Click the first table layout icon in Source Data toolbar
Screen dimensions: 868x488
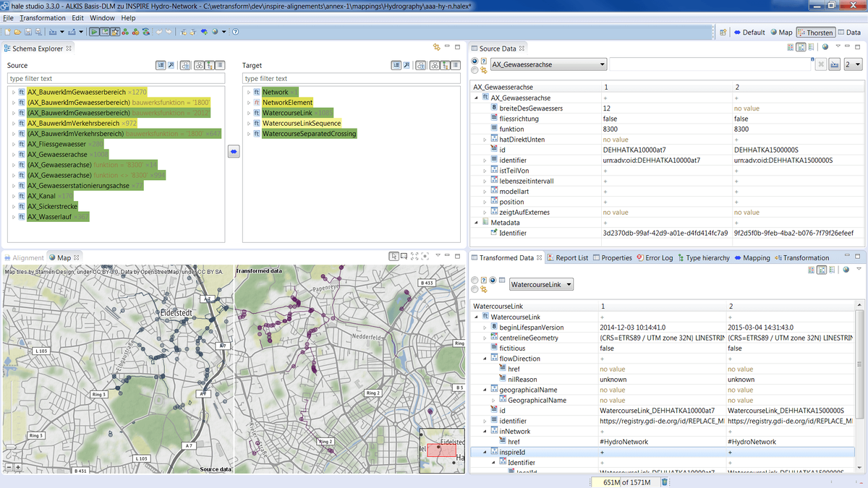tap(790, 47)
